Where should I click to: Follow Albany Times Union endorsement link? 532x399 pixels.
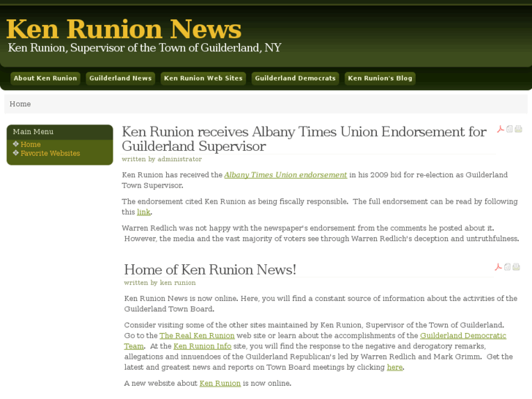285,175
